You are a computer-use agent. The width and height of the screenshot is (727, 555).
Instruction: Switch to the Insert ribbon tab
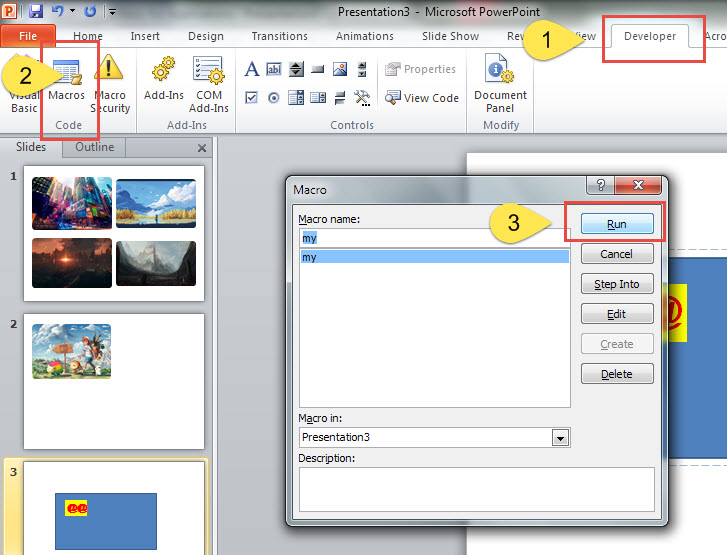click(x=145, y=36)
